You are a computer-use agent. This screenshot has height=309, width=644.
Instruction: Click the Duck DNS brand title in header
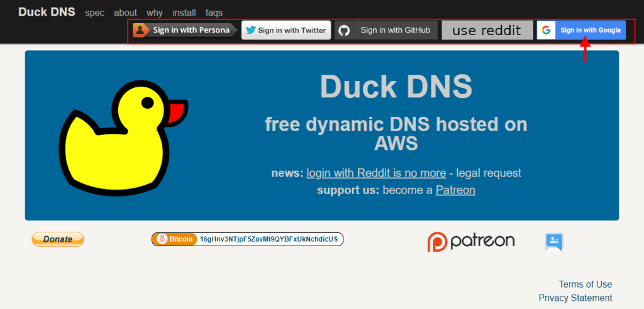[47, 12]
